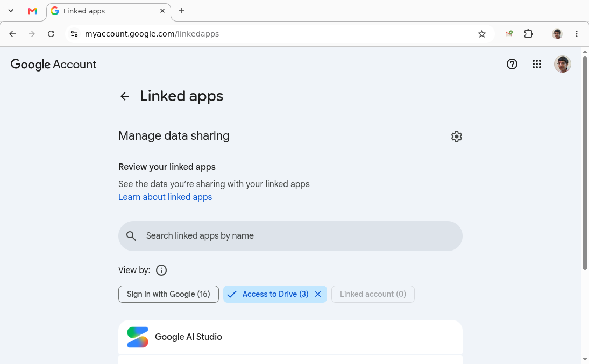
Task: Show View by info tooltip icon
Action: coord(161,270)
